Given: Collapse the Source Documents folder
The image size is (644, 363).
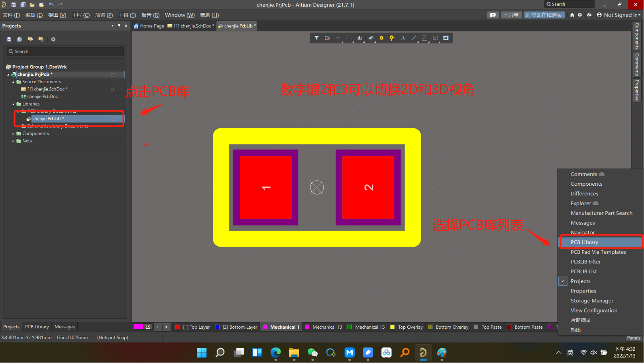Looking at the screenshot, I should [13, 82].
